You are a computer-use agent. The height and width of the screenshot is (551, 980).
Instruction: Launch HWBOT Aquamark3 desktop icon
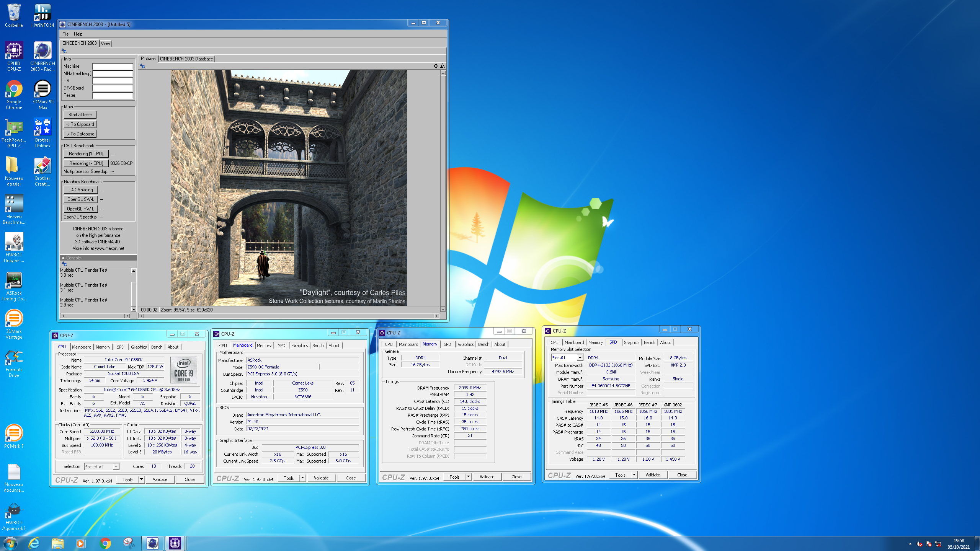[x=14, y=517]
